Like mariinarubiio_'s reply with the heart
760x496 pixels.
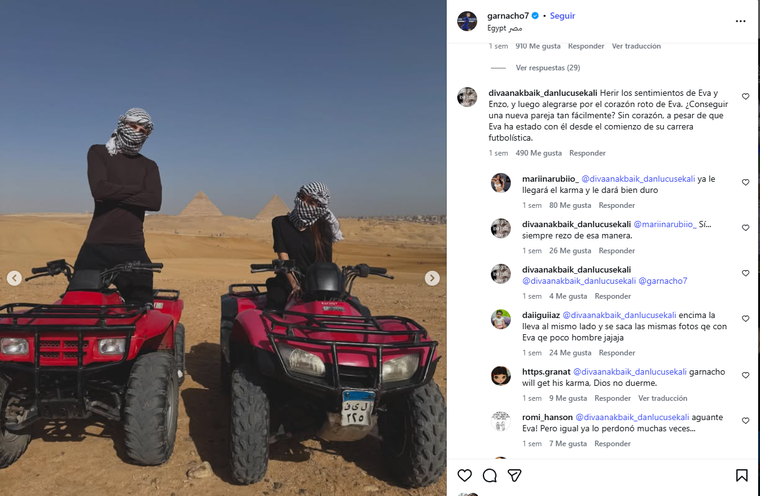[x=745, y=182]
